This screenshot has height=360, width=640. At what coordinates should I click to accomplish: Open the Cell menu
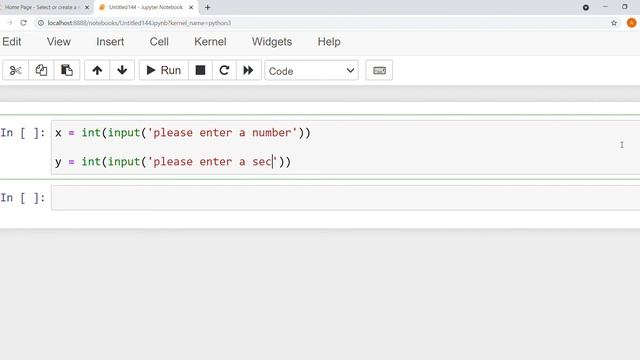159,42
